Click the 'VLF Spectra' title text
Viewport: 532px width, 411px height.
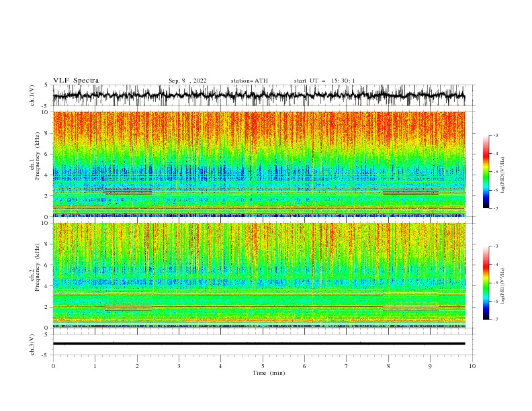[76, 81]
